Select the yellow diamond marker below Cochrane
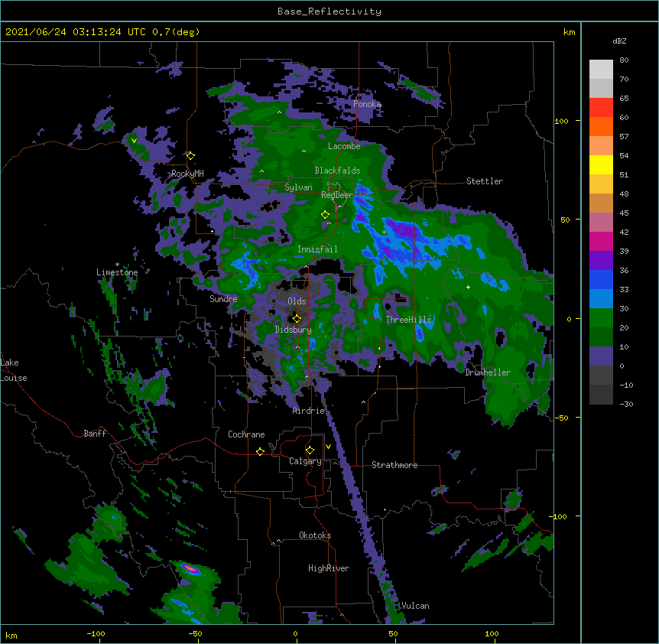Image resolution: width=659 pixels, height=644 pixels. [260, 451]
